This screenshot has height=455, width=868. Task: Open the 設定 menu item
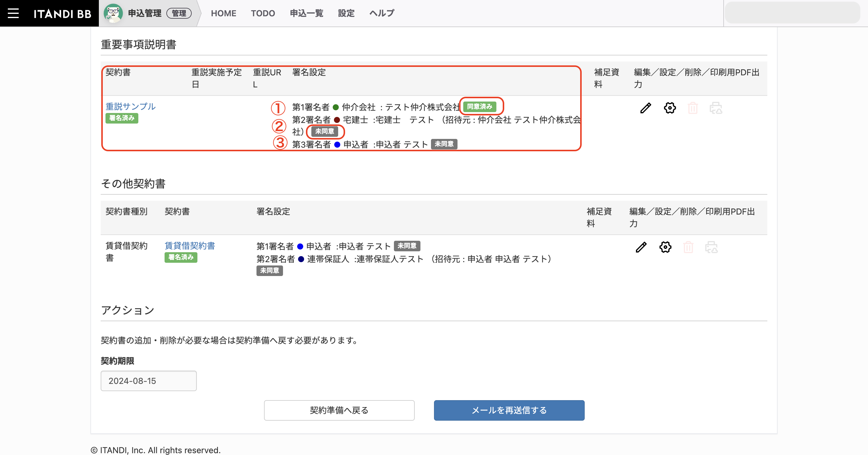346,13
